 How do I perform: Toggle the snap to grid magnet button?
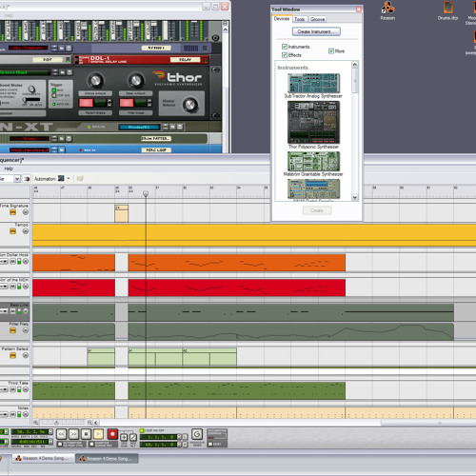pyautogui.click(x=27, y=179)
